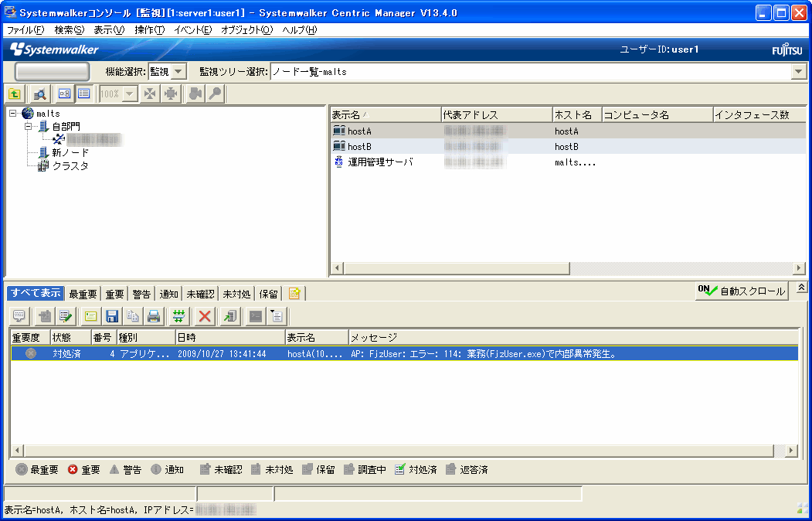812x521 pixels.
Task: Click the checklist with pencil icon
Action: pyautogui.click(x=65, y=316)
